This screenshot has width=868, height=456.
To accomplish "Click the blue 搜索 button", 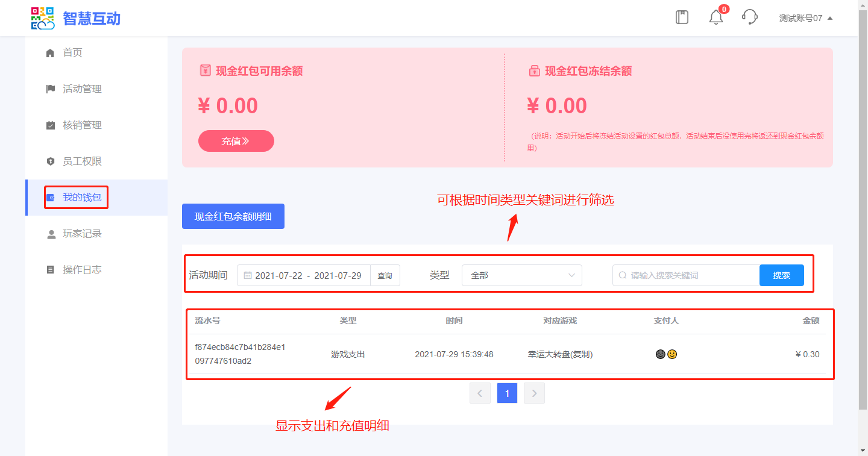I will [x=781, y=275].
